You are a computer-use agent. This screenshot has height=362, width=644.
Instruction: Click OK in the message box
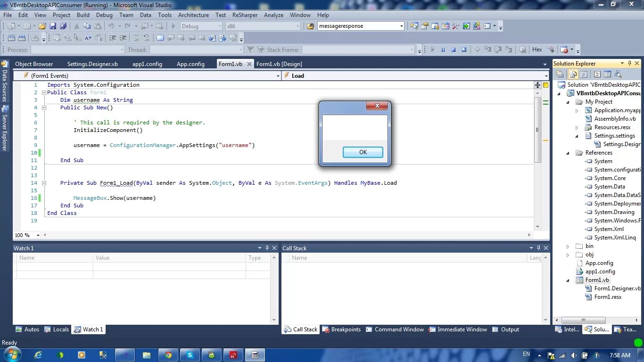tap(363, 152)
